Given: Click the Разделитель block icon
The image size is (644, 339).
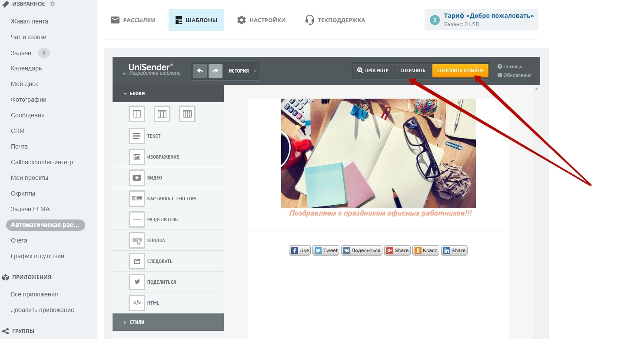Looking at the screenshot, I should pos(137,219).
